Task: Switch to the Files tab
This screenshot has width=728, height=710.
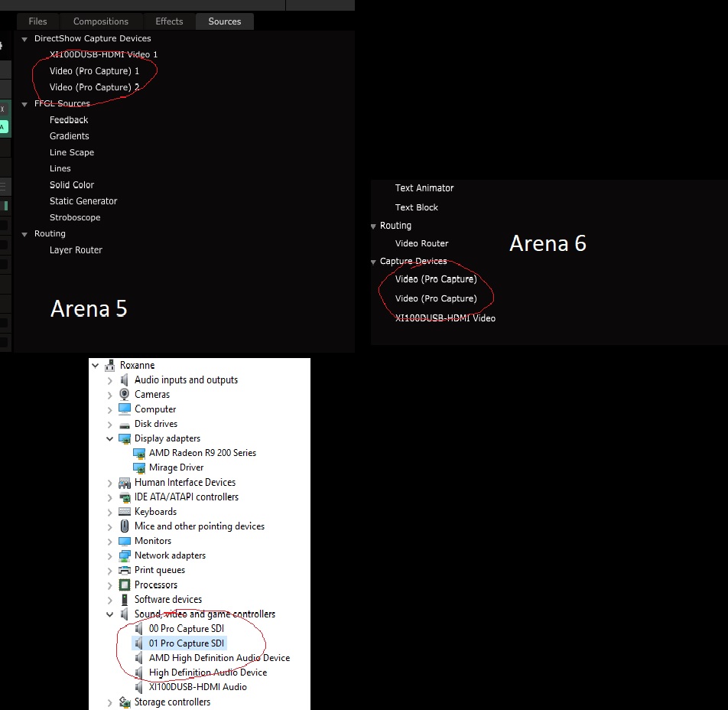Action: [37, 21]
